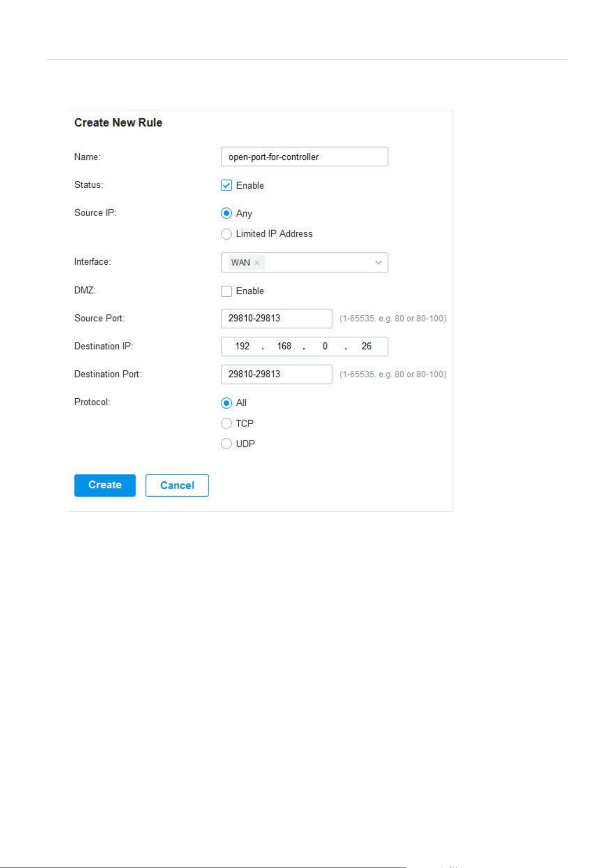Edit the last octet 26 of Destination IP
This screenshot has height=868, width=614.
pos(366,346)
